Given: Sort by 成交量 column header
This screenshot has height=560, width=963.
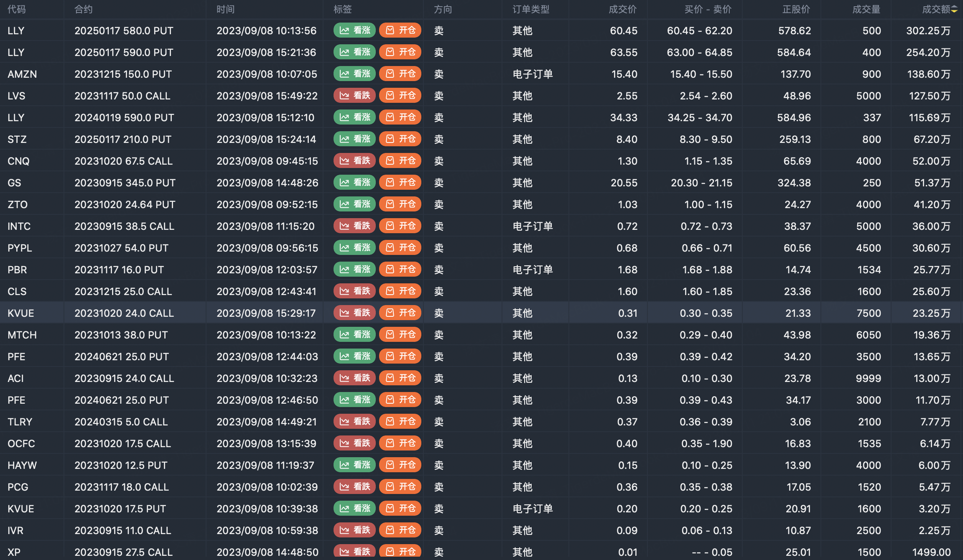Looking at the screenshot, I should (866, 10).
